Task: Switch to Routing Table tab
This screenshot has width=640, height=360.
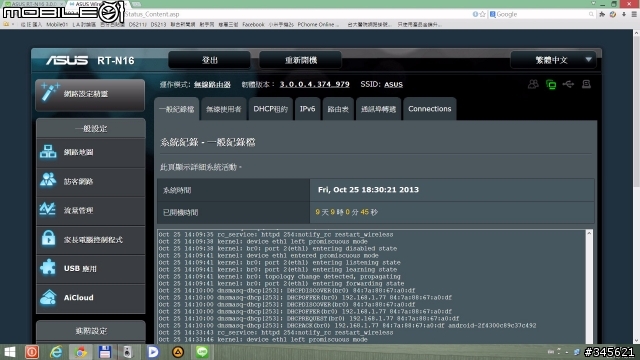Action: [x=338, y=109]
